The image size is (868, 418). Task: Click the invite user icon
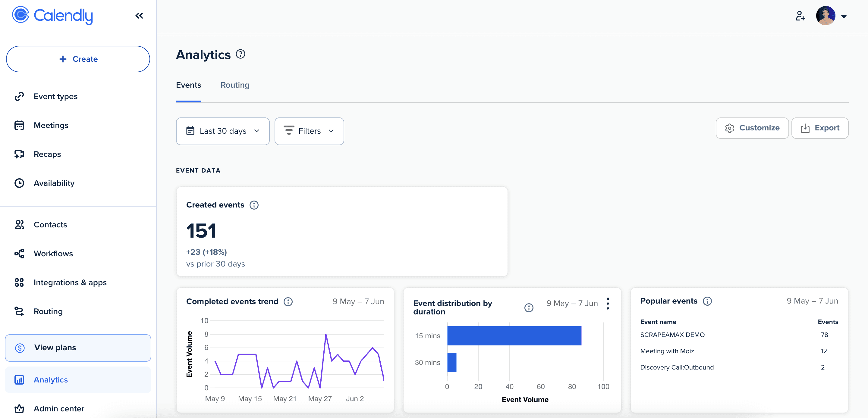click(x=800, y=16)
